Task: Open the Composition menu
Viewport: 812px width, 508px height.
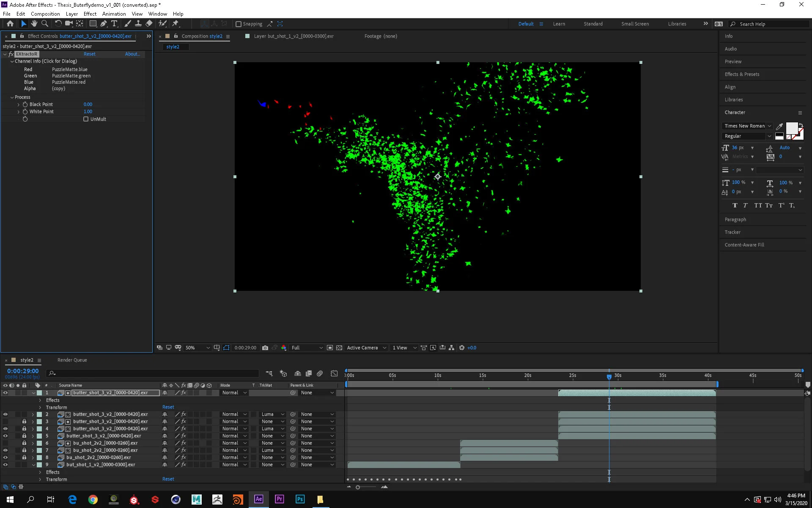Action: pos(45,14)
